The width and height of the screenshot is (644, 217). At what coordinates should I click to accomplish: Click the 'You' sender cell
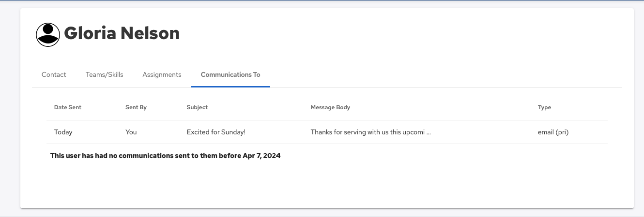(x=131, y=132)
